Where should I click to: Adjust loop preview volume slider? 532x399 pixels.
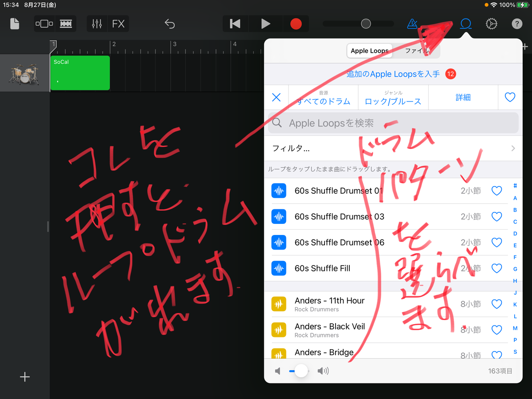tap(301, 371)
